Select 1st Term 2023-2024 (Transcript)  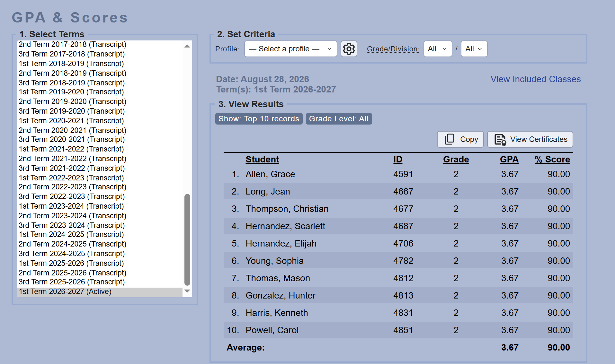coord(100,206)
